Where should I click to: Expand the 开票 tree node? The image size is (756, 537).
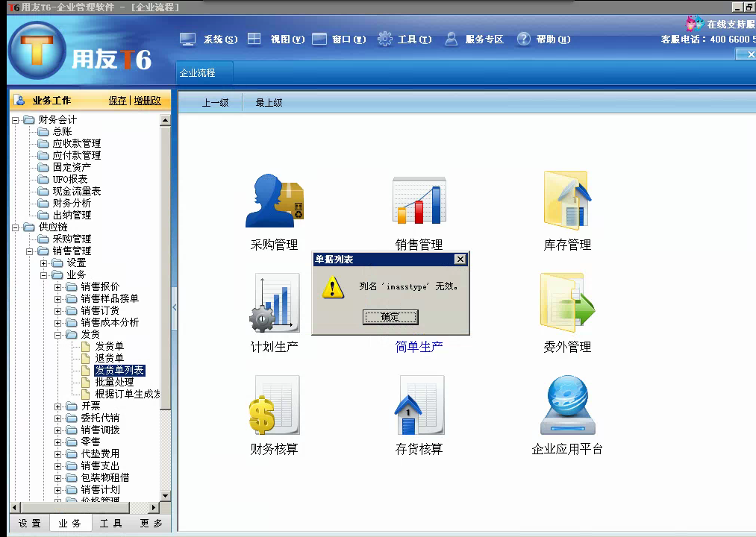pos(58,406)
